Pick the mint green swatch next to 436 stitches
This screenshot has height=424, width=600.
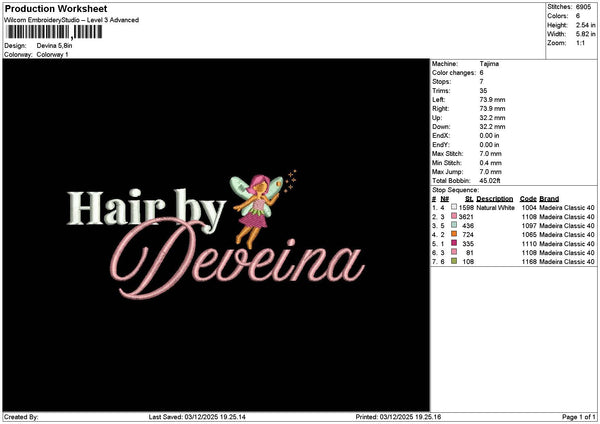pos(454,225)
